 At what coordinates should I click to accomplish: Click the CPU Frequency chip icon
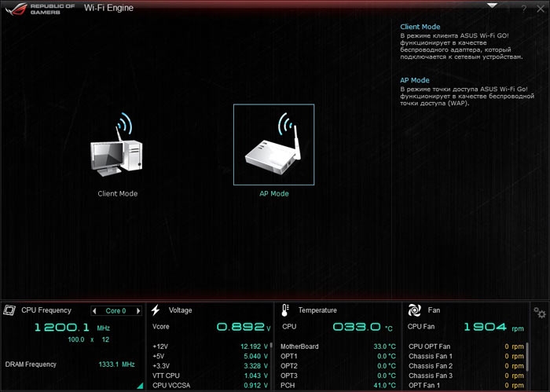pyautogui.click(x=10, y=310)
